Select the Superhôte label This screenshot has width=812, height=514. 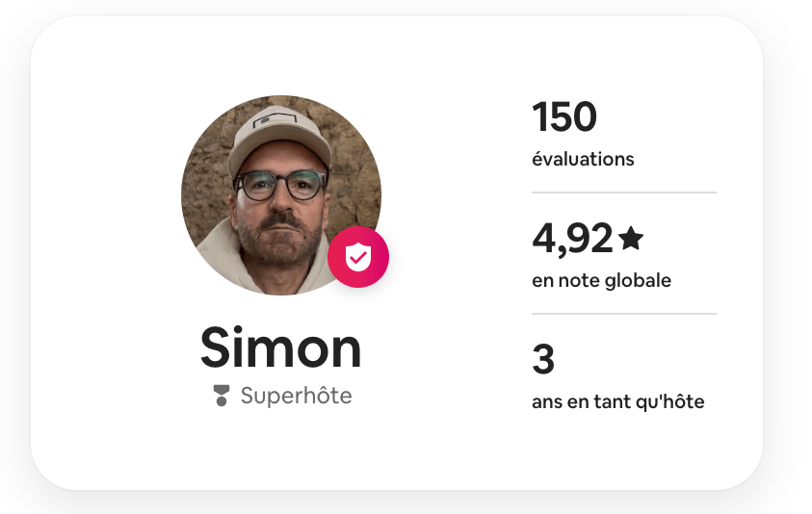click(x=296, y=396)
